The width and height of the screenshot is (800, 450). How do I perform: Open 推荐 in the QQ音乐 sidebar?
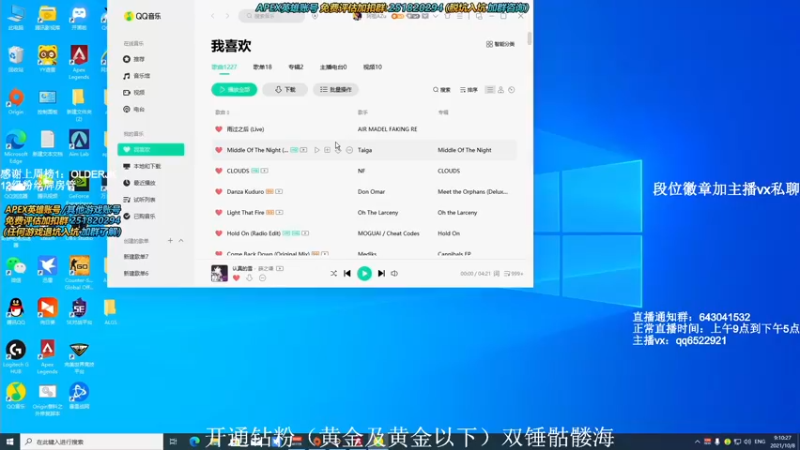click(x=134, y=59)
